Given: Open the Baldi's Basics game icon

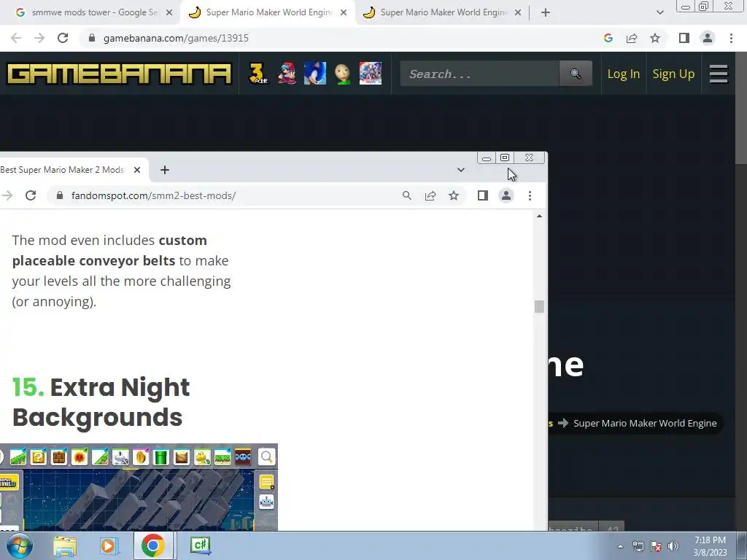Looking at the screenshot, I should click(343, 74).
